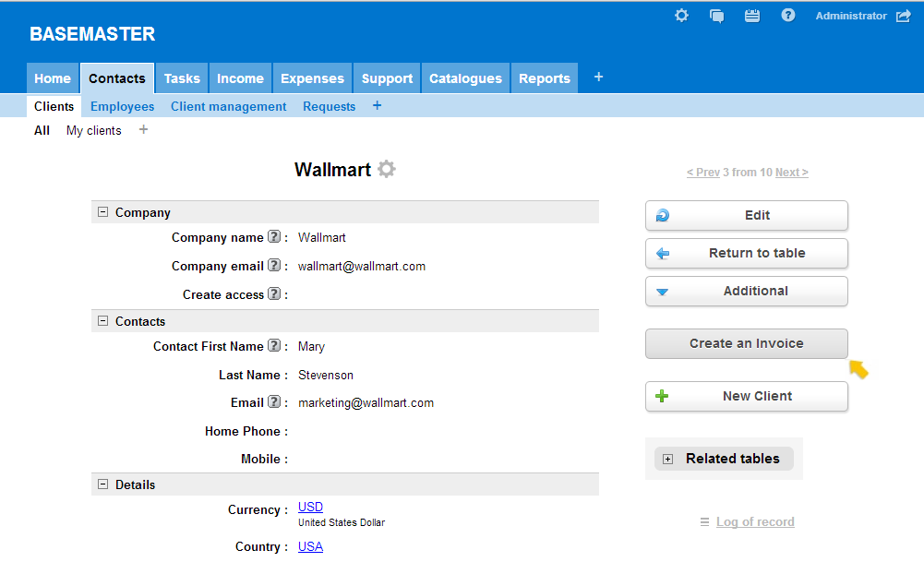This screenshot has width=924, height=562.
Task: Go to the Requests subtab
Action: tap(329, 107)
